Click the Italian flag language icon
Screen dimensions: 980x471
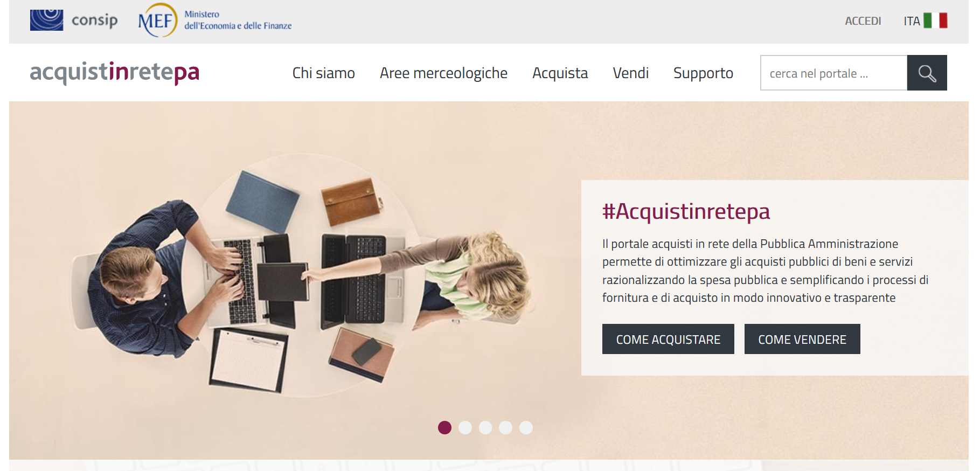tap(935, 20)
